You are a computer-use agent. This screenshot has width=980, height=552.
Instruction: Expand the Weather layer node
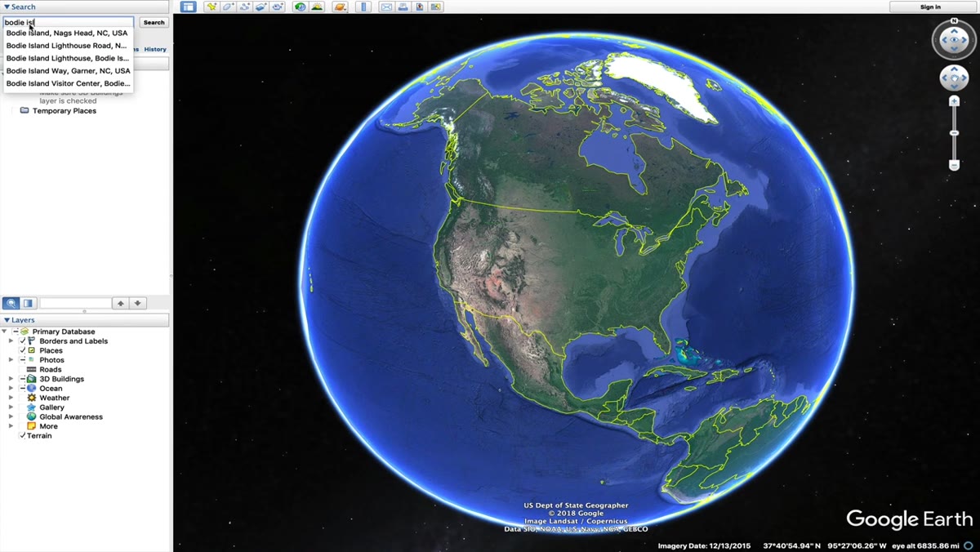(11, 398)
